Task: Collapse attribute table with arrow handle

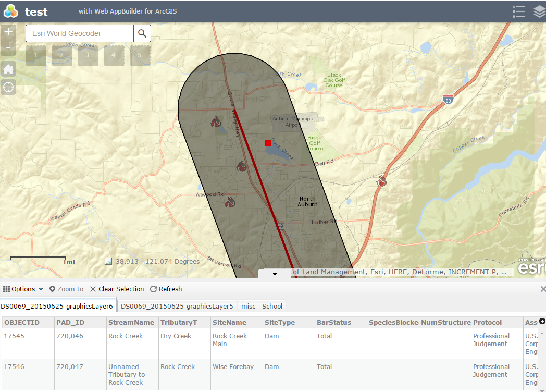Action: (275, 274)
